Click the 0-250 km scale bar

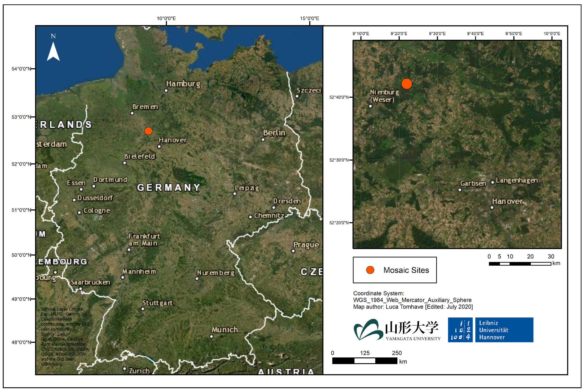[364, 361]
